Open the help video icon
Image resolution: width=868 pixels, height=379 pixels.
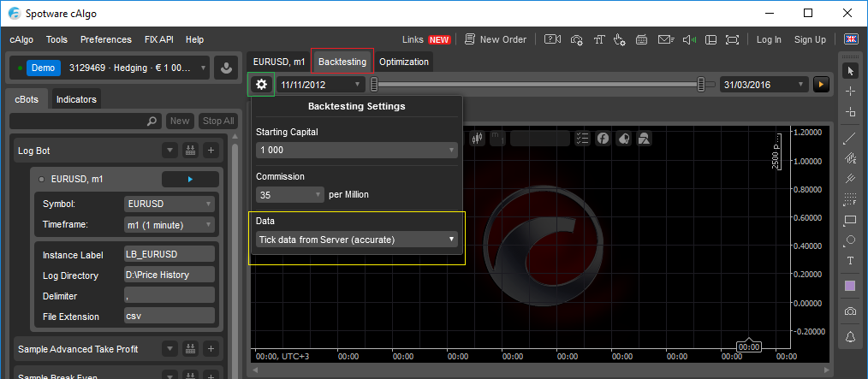[x=552, y=39]
